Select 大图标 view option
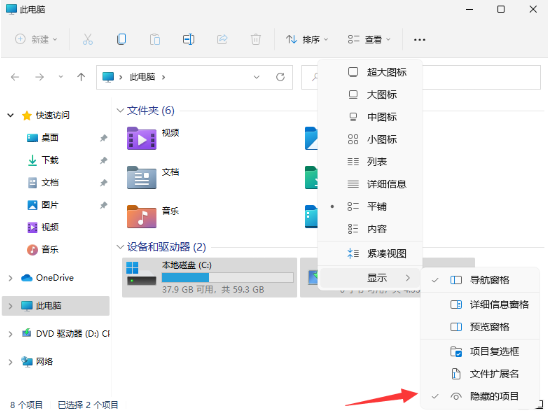This screenshot has width=548, height=414. pos(370,94)
